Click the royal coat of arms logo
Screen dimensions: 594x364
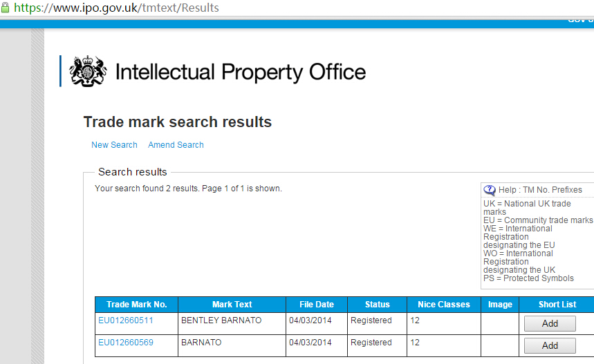click(x=88, y=71)
